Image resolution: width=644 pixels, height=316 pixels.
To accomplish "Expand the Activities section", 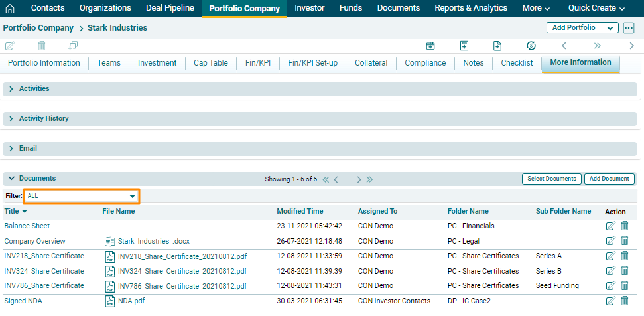I will (x=11, y=89).
